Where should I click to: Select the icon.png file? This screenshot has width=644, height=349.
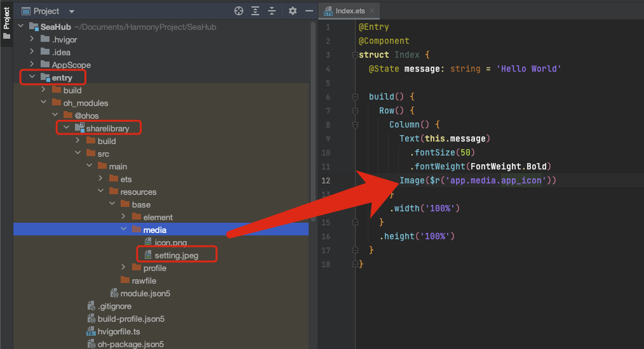(x=170, y=242)
